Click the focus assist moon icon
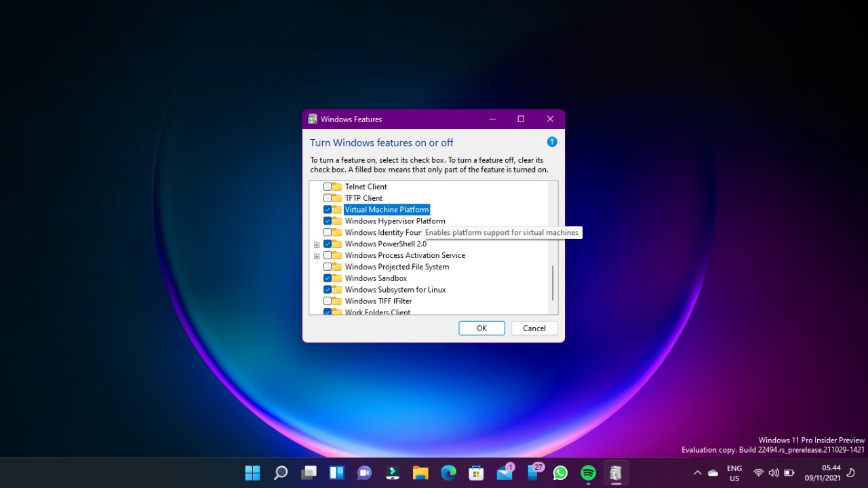The height and width of the screenshot is (488, 868). pyautogui.click(x=851, y=472)
